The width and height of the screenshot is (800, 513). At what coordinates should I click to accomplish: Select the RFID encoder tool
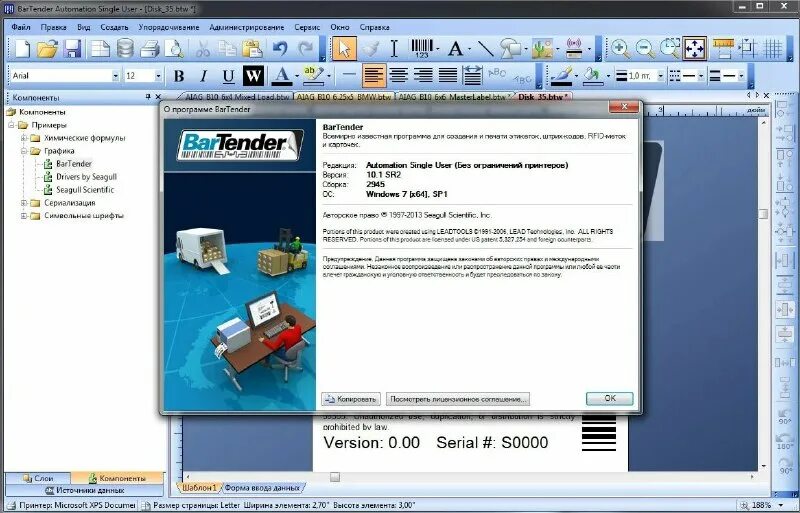pos(574,49)
